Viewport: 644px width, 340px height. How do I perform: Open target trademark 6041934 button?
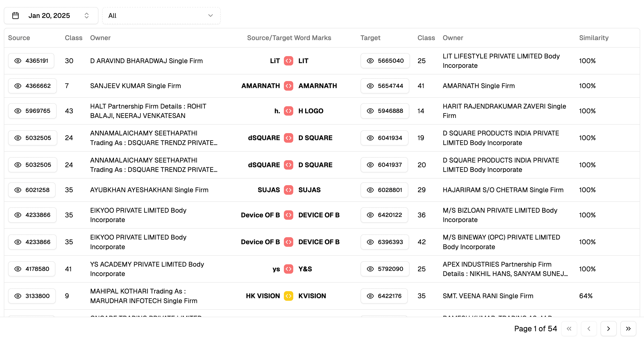(384, 138)
